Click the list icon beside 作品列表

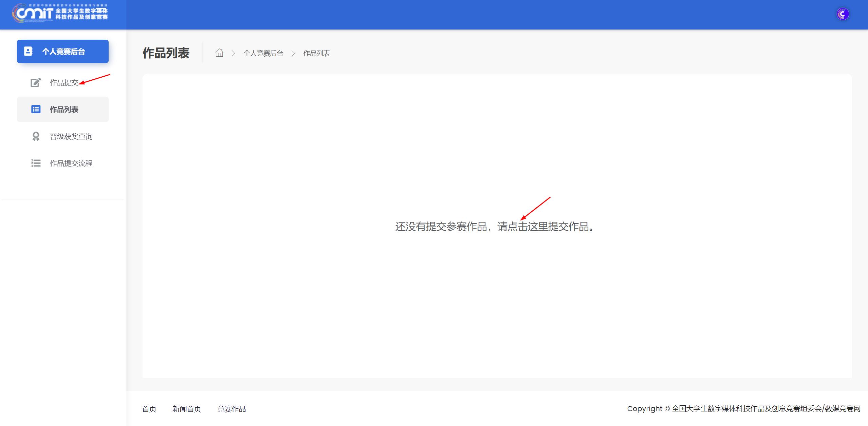36,109
